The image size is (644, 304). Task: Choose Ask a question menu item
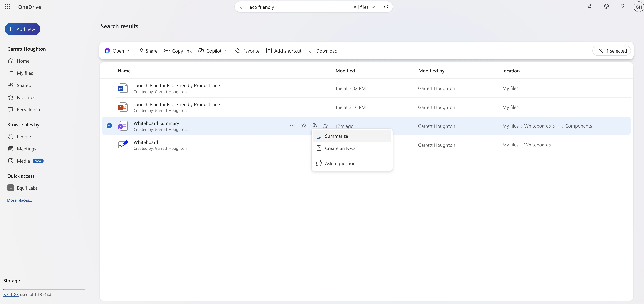coord(340,163)
